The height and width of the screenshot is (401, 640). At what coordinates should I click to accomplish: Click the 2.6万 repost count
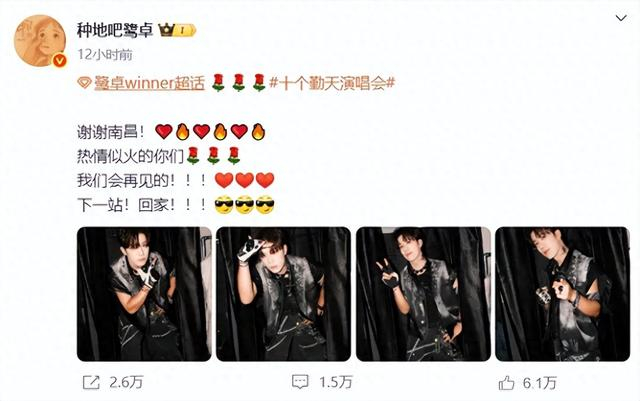tap(126, 383)
